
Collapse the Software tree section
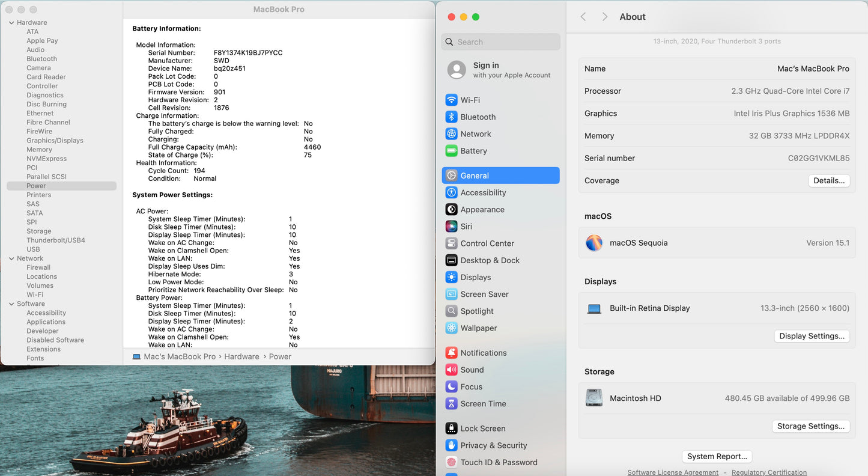11,304
